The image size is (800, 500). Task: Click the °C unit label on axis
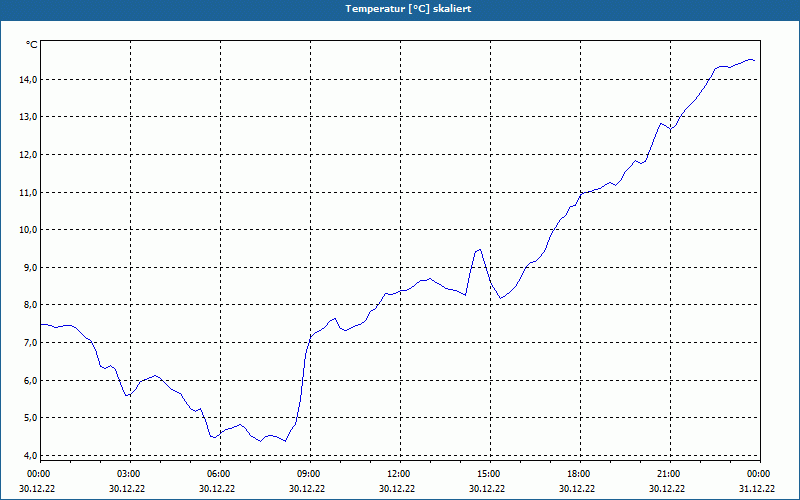click(32, 45)
